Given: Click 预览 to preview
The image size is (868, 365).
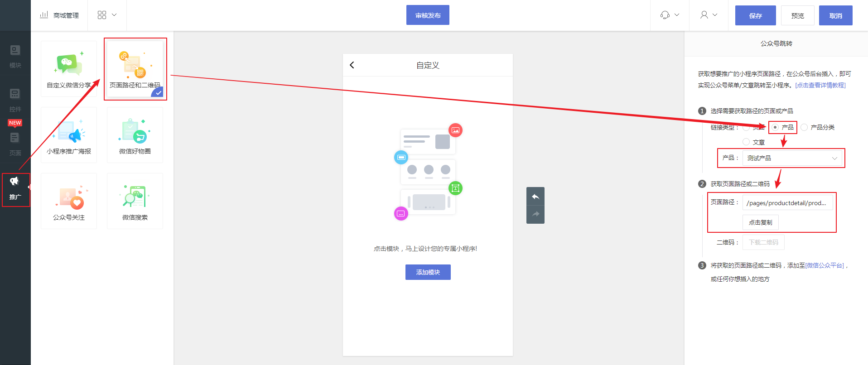Looking at the screenshot, I should (798, 15).
